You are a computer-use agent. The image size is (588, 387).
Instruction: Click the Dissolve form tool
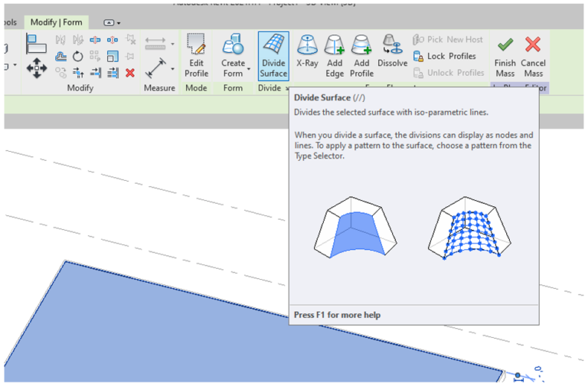pyautogui.click(x=392, y=51)
